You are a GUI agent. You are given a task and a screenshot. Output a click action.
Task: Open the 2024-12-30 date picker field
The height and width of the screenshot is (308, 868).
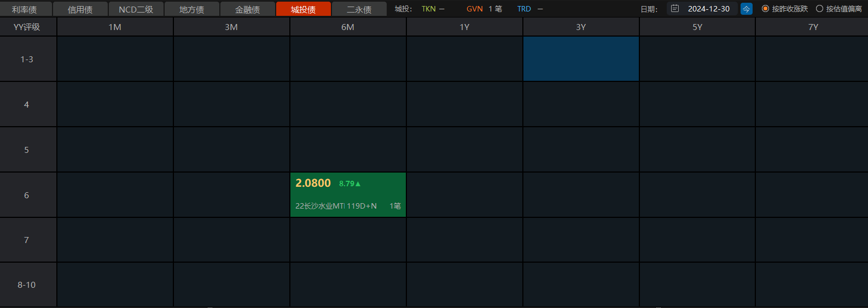[708, 9]
